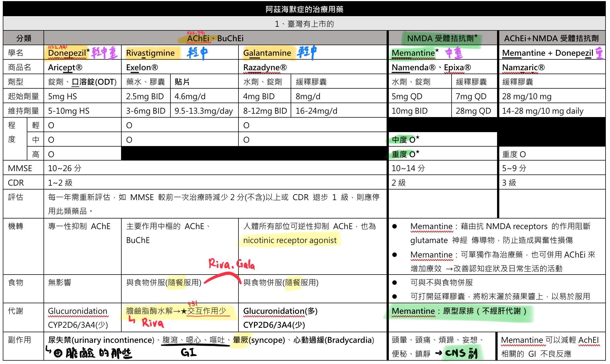Click the green CNS 副 handwritten annotation
610x364 pixels.
461,353
